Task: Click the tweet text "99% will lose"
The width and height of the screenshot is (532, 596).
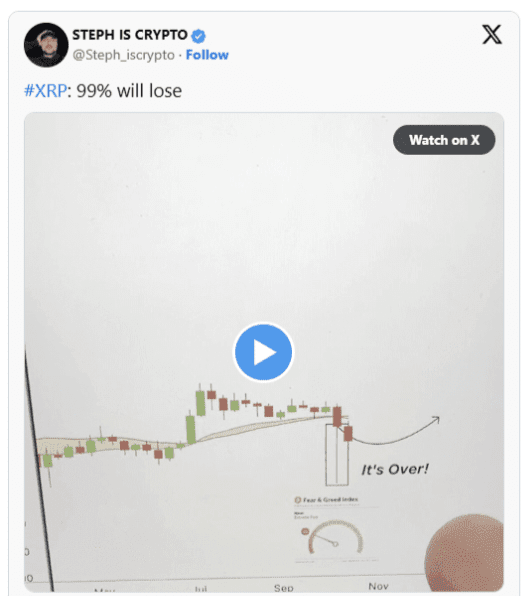Action: click(129, 91)
